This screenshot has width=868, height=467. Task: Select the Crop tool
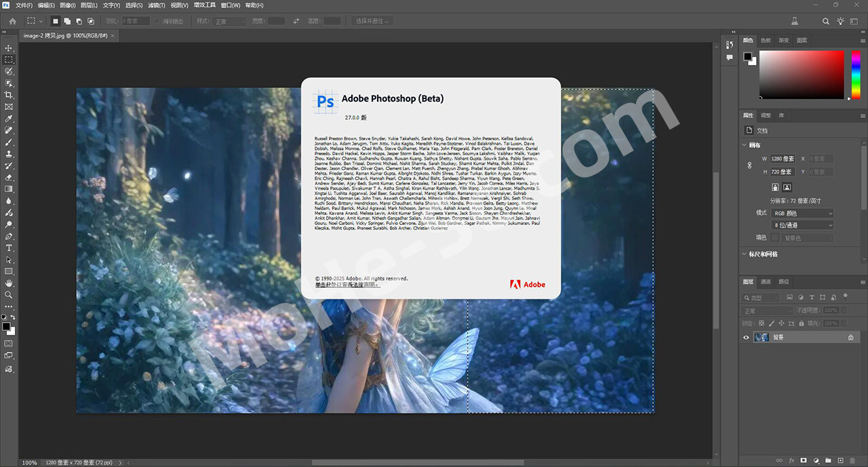pos(9,95)
